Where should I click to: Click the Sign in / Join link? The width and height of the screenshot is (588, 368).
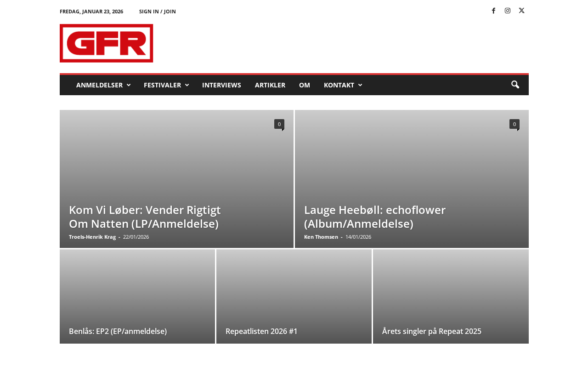click(x=158, y=11)
